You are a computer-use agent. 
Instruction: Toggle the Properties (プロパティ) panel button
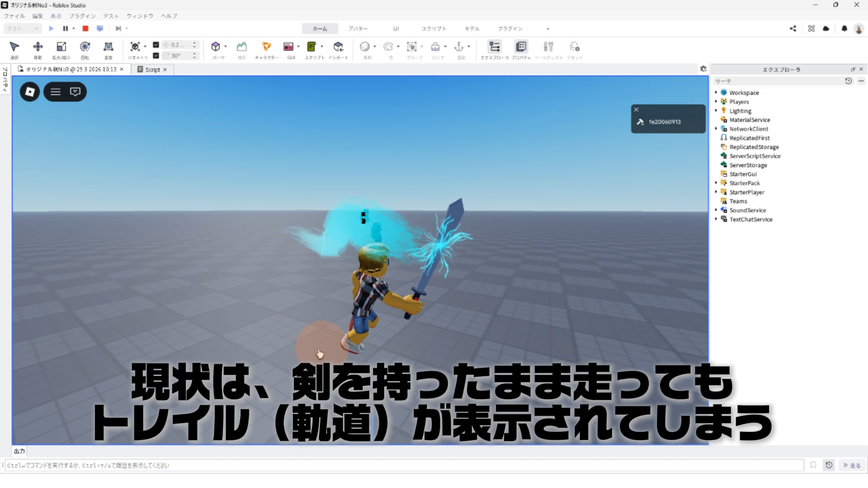(x=521, y=47)
